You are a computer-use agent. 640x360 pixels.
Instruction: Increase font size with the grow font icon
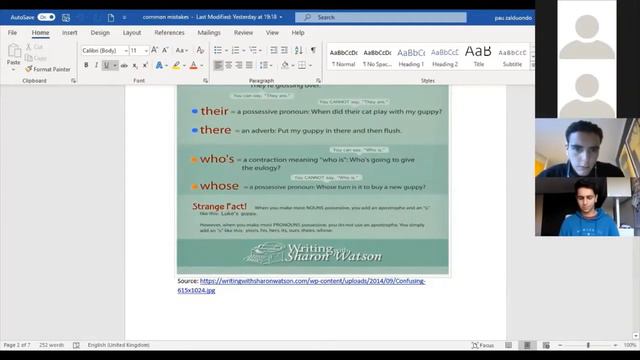coord(154,50)
